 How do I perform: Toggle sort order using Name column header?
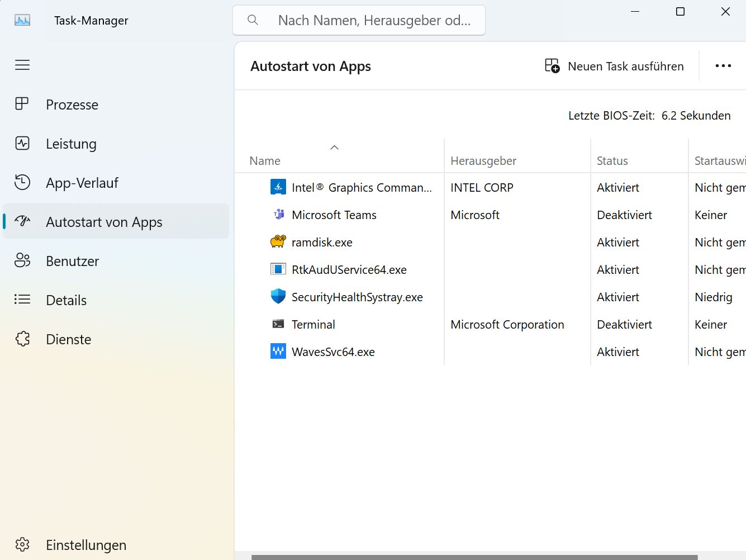coord(265,161)
